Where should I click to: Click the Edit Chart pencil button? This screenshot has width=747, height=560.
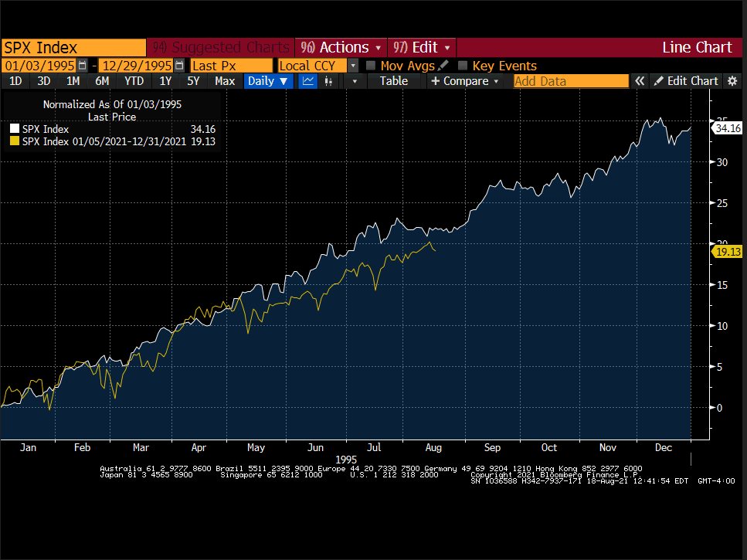pyautogui.click(x=686, y=81)
